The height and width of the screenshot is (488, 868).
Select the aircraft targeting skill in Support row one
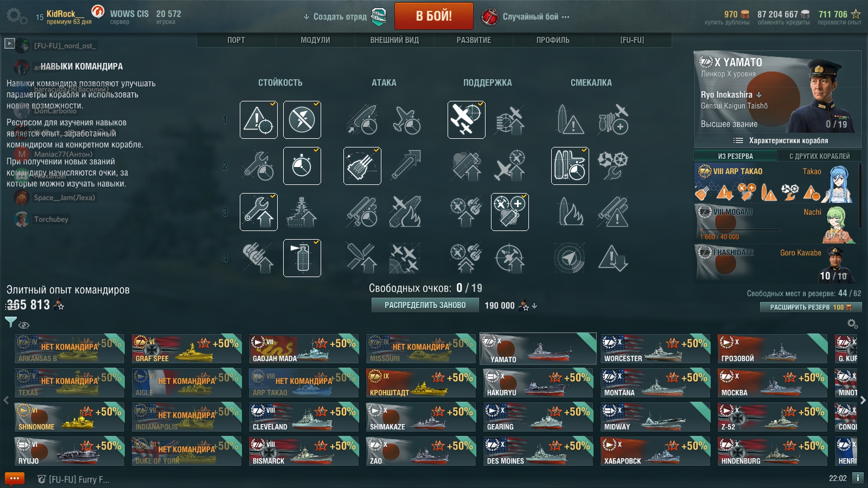pyautogui.click(x=467, y=120)
